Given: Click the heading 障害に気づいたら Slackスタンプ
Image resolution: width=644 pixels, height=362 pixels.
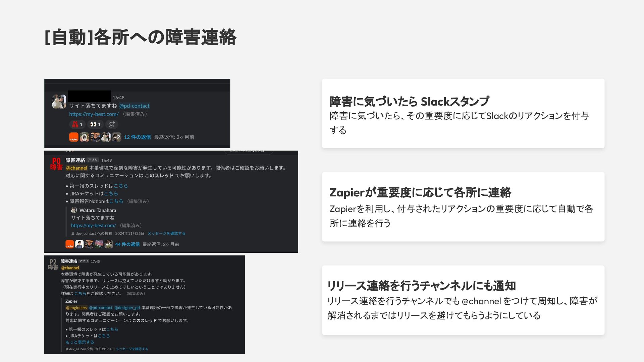Looking at the screenshot, I should (410, 101).
